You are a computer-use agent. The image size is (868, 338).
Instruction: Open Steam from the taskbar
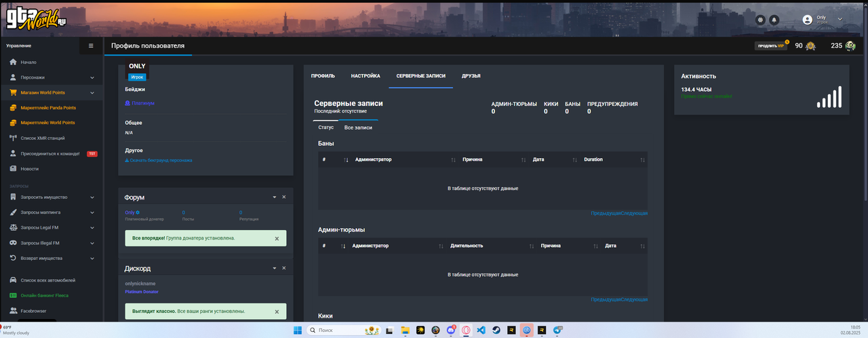click(x=497, y=330)
